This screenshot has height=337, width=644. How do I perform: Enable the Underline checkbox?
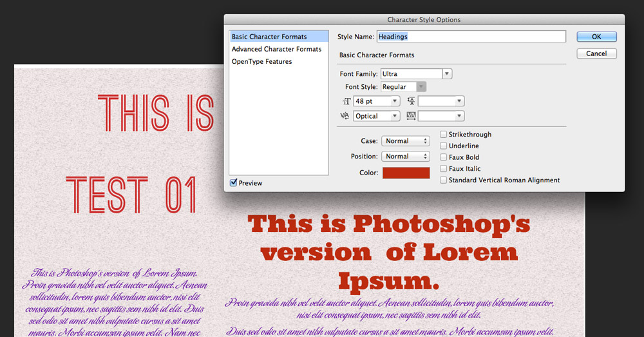click(443, 146)
